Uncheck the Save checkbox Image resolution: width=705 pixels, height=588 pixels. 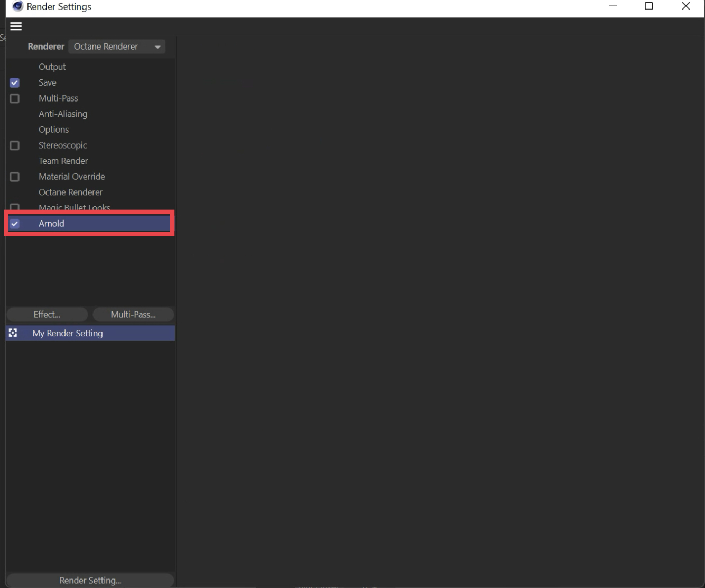15,82
